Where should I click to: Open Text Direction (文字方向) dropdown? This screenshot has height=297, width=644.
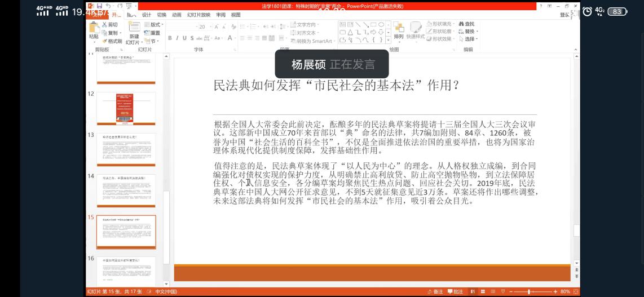[x=305, y=25]
